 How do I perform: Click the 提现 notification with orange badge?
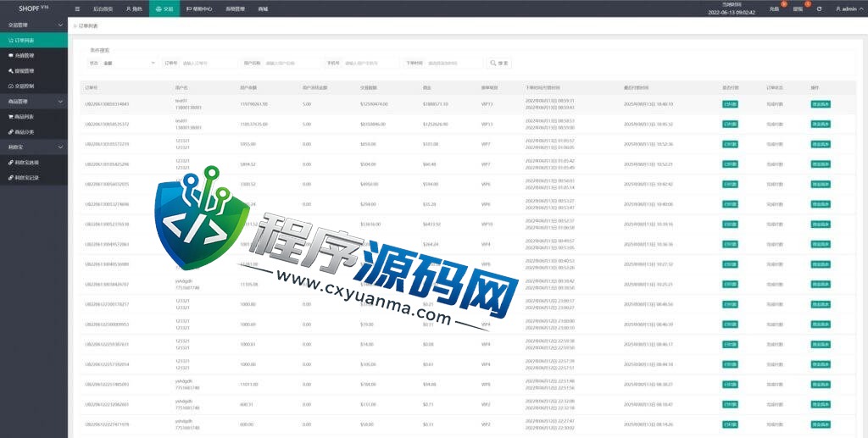(798, 8)
